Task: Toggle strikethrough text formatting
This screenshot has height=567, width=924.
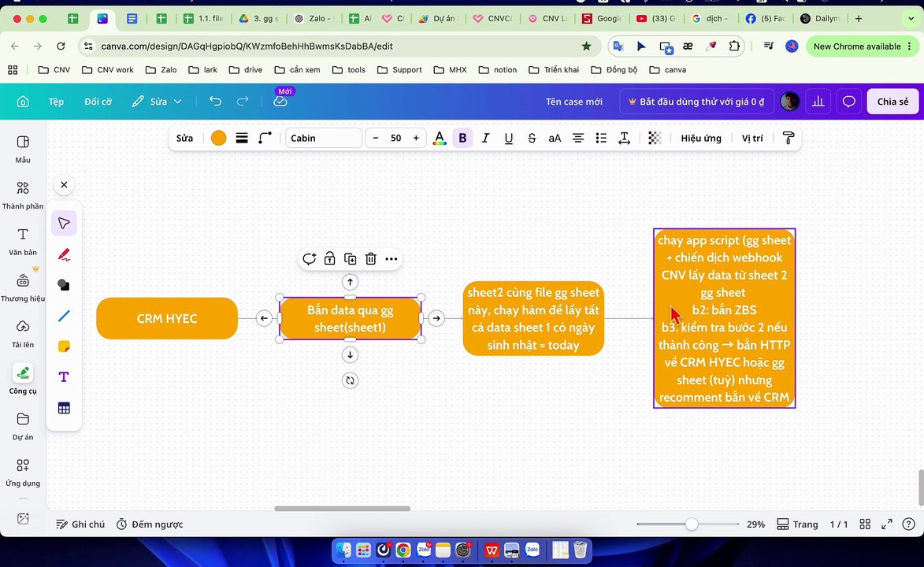Action: click(532, 138)
